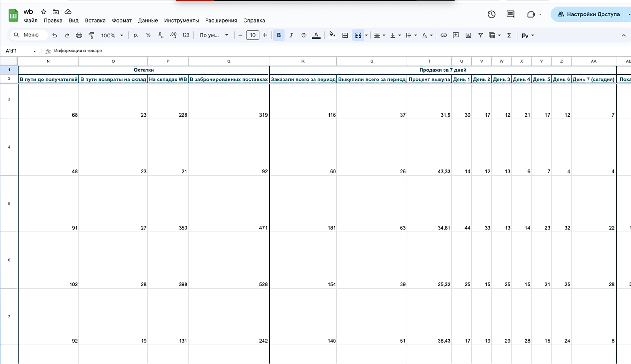Toggle bold formatting
Image resolution: width=631 pixels, height=364 pixels.
279,35
